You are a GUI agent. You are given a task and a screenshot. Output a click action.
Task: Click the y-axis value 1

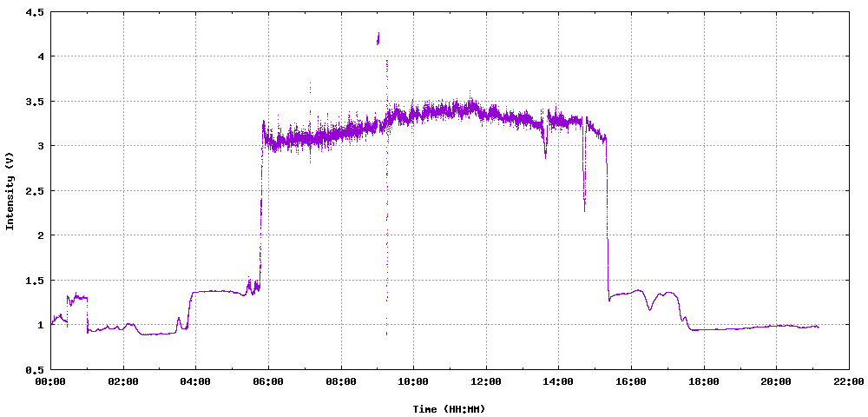[41, 325]
